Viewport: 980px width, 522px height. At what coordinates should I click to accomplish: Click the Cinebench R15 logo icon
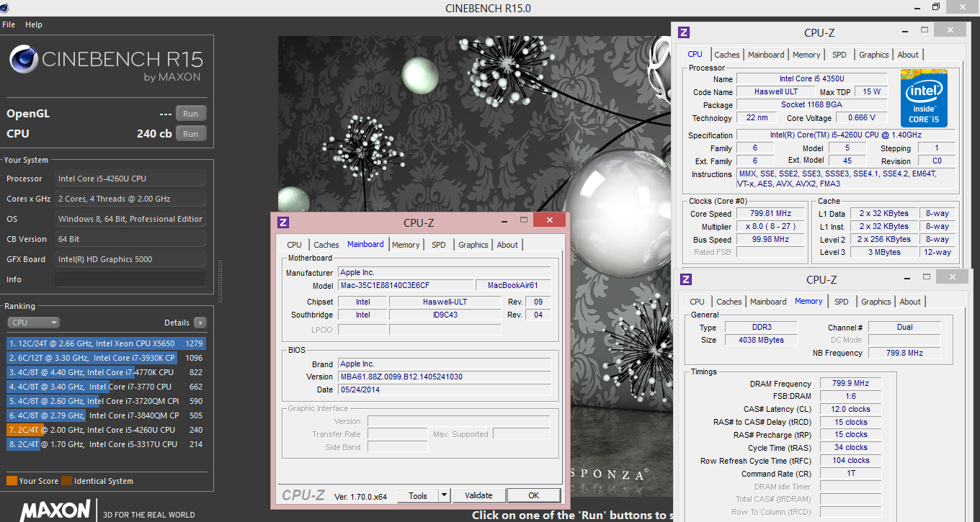[23, 59]
